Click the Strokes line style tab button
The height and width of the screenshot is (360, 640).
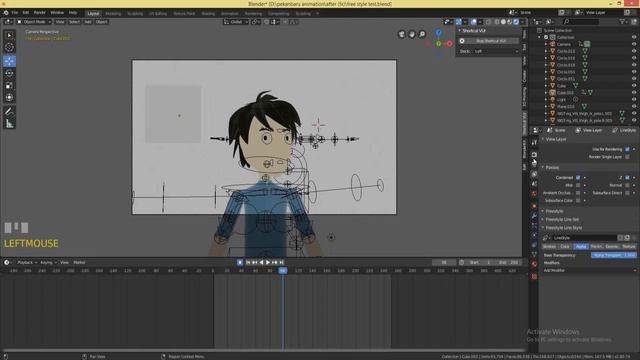pos(549,247)
